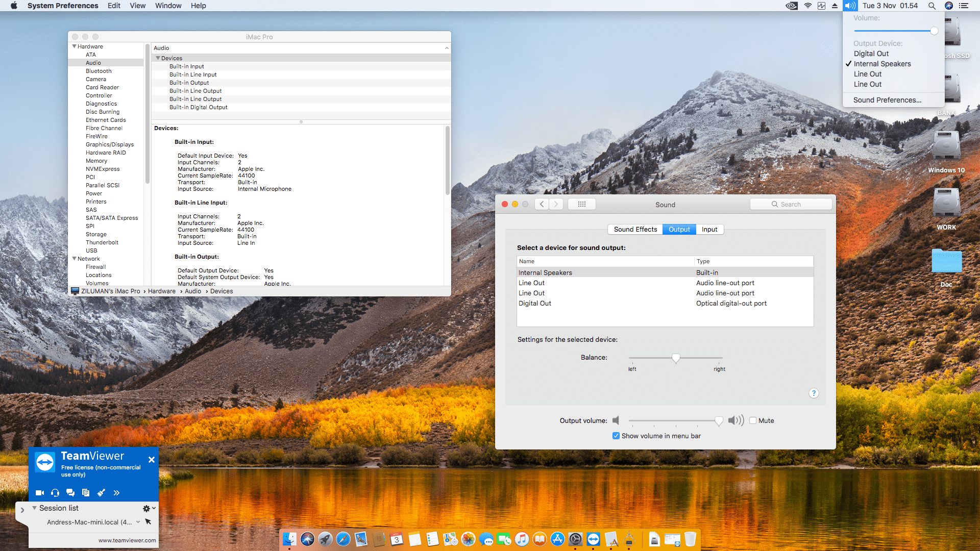This screenshot has height=551, width=980.
Task: Open the Window menu
Action: tap(168, 6)
